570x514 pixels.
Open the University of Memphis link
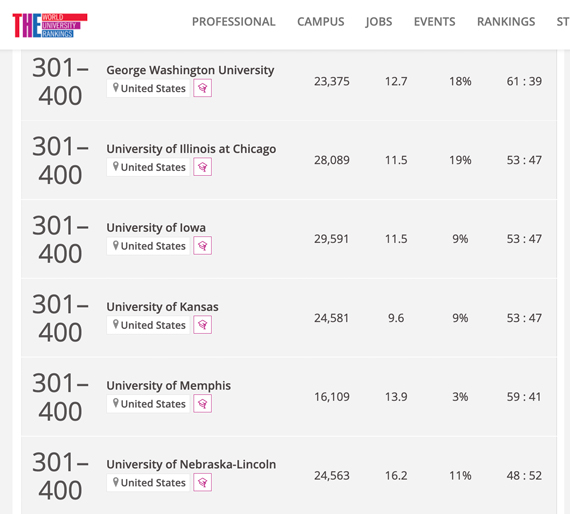click(x=168, y=386)
